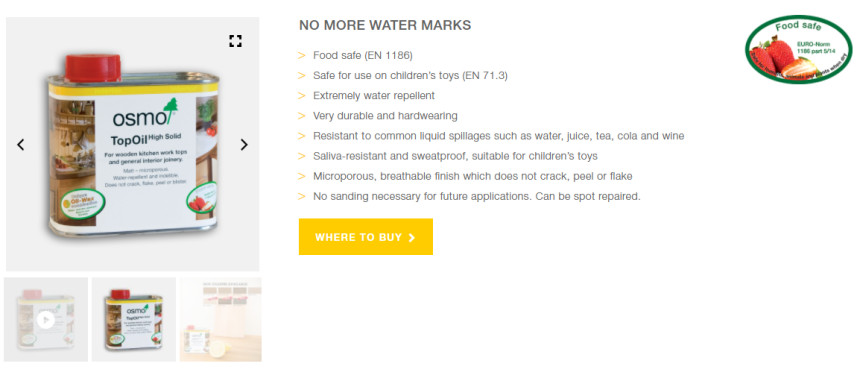Go to previous product image arrow

click(20, 145)
